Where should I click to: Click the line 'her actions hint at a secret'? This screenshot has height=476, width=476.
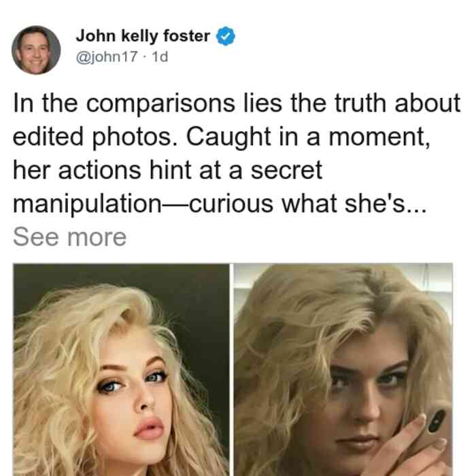(167, 170)
